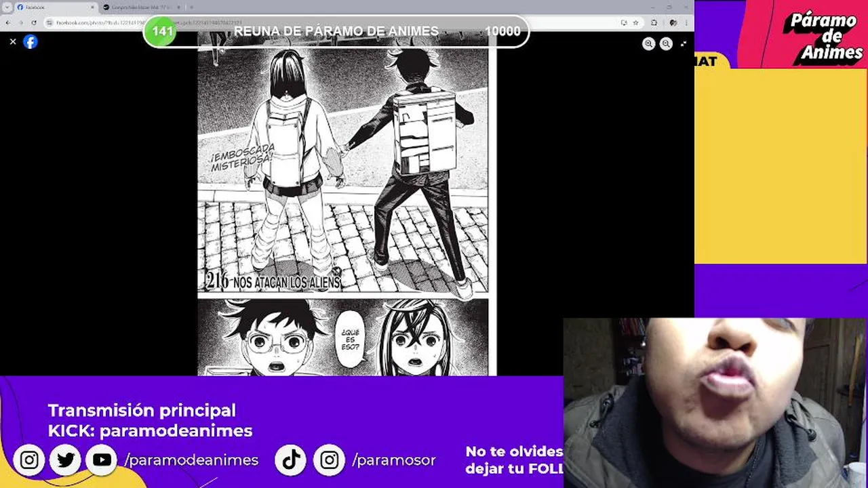Viewport: 868px width, 488px height.
Task: Click the TikTok icon
Action: pos(292,460)
